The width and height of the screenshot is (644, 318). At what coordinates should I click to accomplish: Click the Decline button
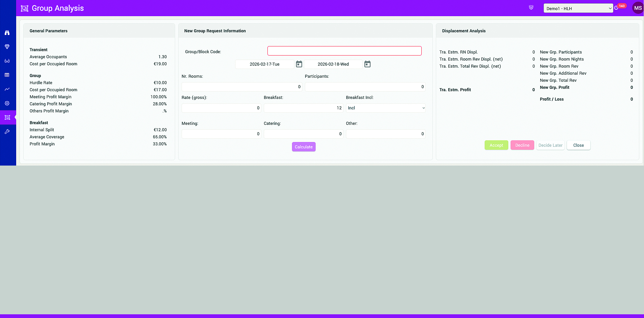pyautogui.click(x=522, y=145)
